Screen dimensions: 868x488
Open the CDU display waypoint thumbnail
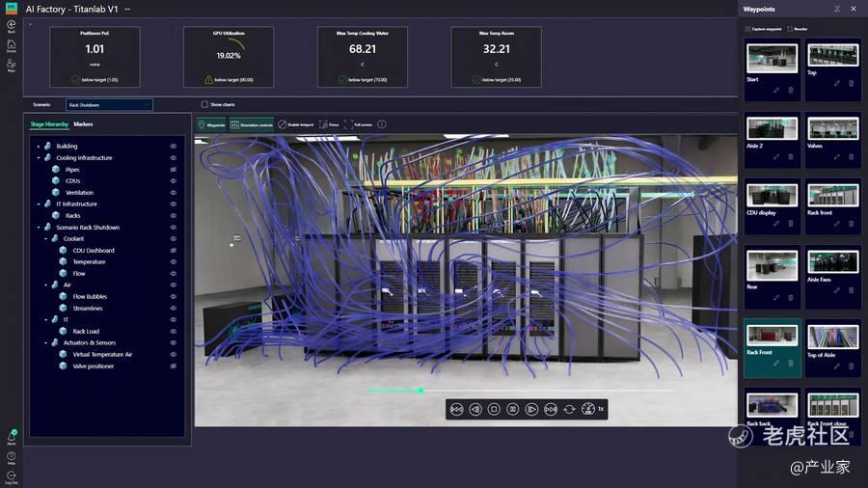(772, 196)
